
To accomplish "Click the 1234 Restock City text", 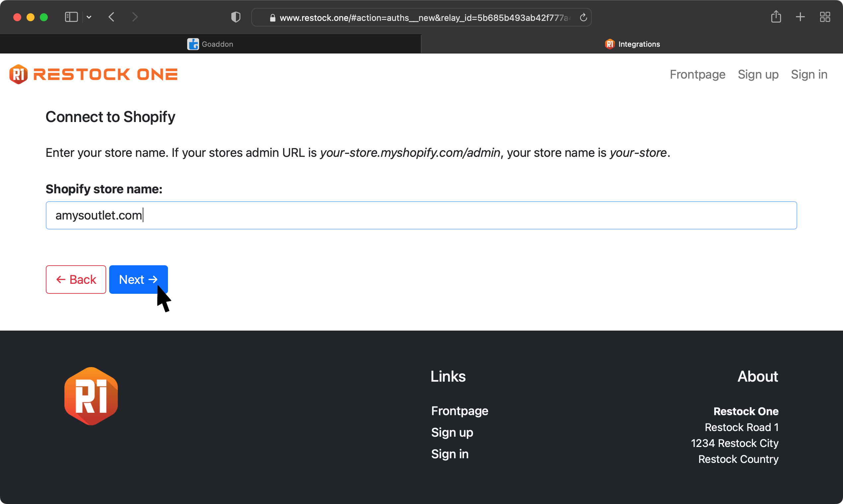I will pos(734,443).
